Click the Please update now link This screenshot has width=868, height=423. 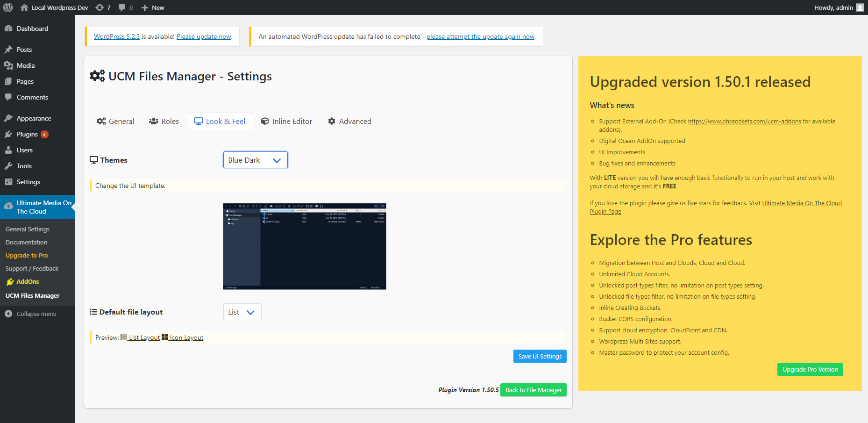pyautogui.click(x=204, y=36)
